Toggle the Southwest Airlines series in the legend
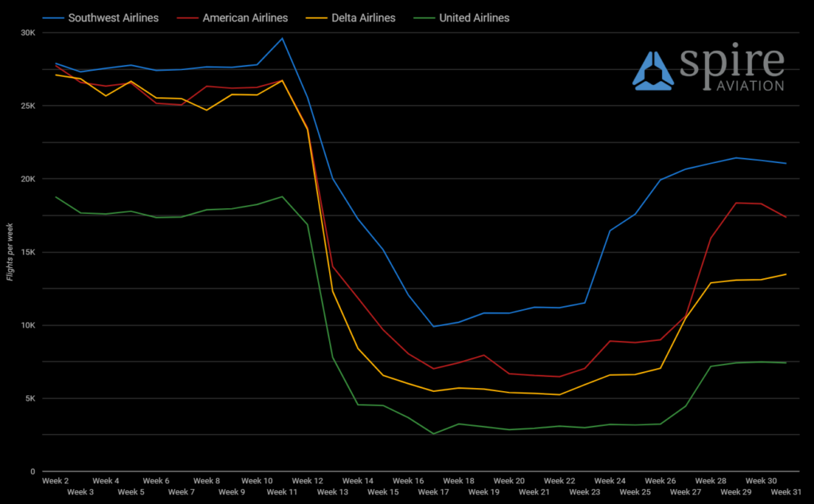This screenshot has width=814, height=504. click(x=112, y=17)
